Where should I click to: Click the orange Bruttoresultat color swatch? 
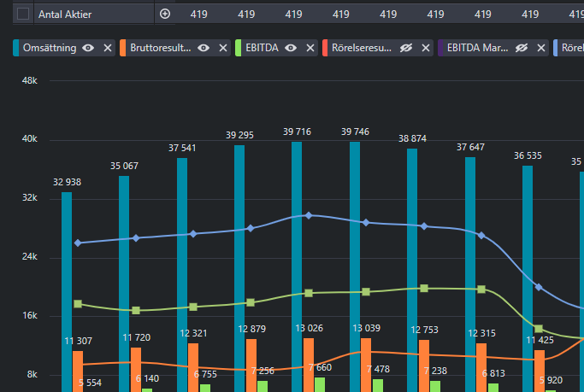[122, 48]
